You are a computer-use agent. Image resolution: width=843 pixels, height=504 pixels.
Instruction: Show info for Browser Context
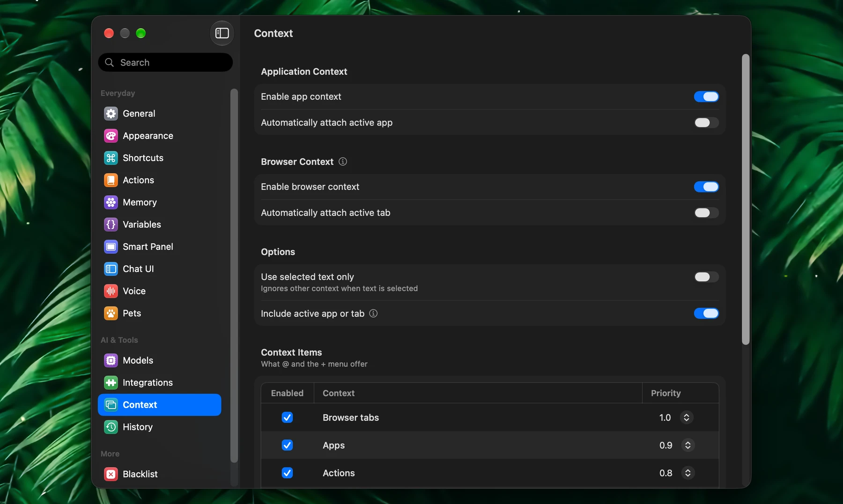tap(343, 161)
